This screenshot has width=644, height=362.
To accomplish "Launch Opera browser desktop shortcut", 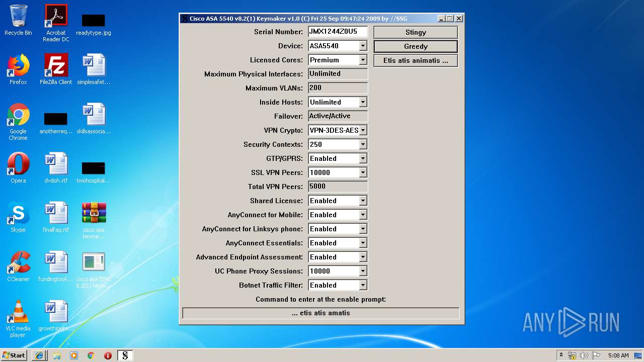I will coord(18,168).
